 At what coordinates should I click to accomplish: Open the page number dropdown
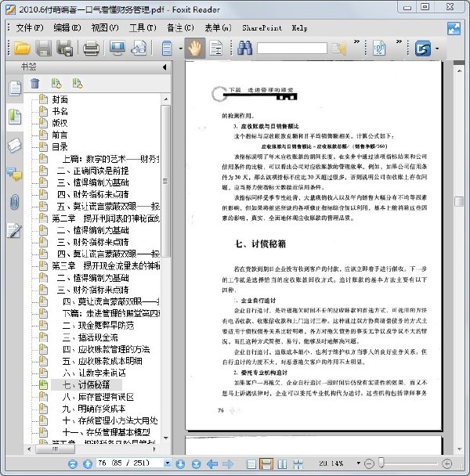[167, 463]
